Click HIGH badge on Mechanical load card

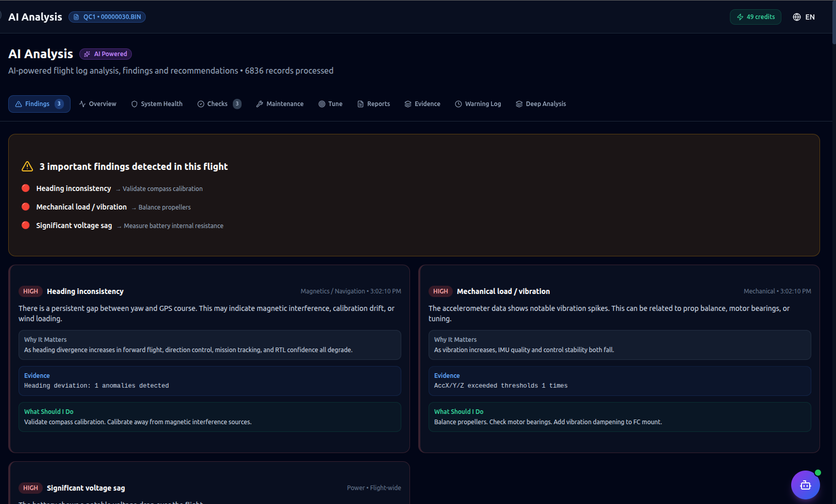point(440,291)
